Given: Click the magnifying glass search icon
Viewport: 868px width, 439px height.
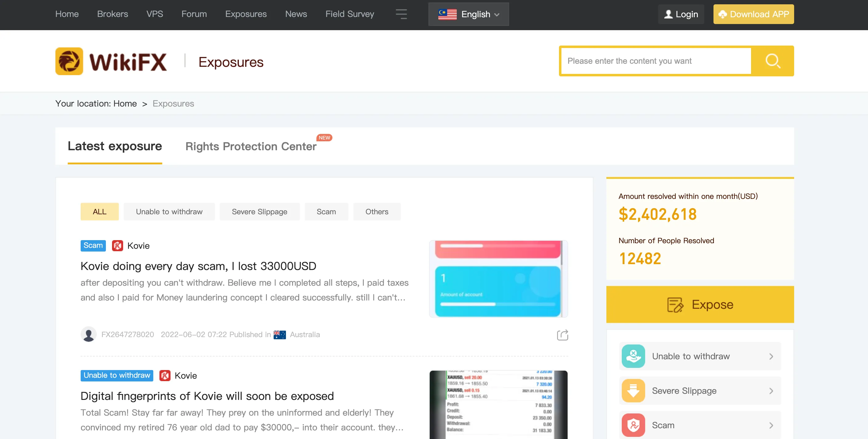Looking at the screenshot, I should (773, 61).
